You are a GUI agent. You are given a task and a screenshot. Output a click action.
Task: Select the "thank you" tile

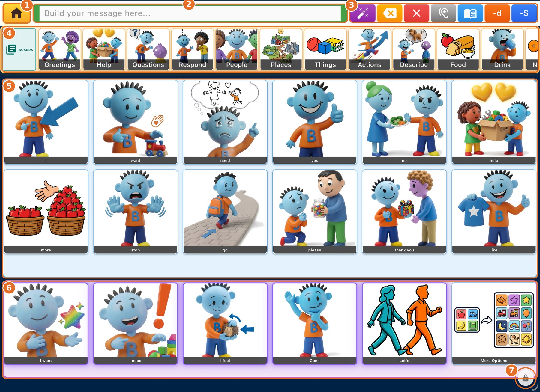pyautogui.click(x=404, y=212)
